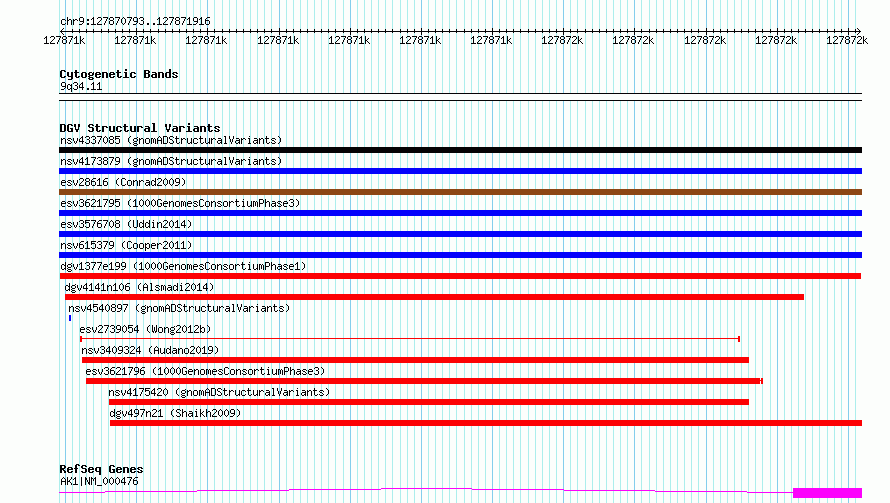The width and height of the screenshot is (890, 503).
Task: Open the esv3621796 1000Genomes Phase3 label
Action: tap(205, 371)
